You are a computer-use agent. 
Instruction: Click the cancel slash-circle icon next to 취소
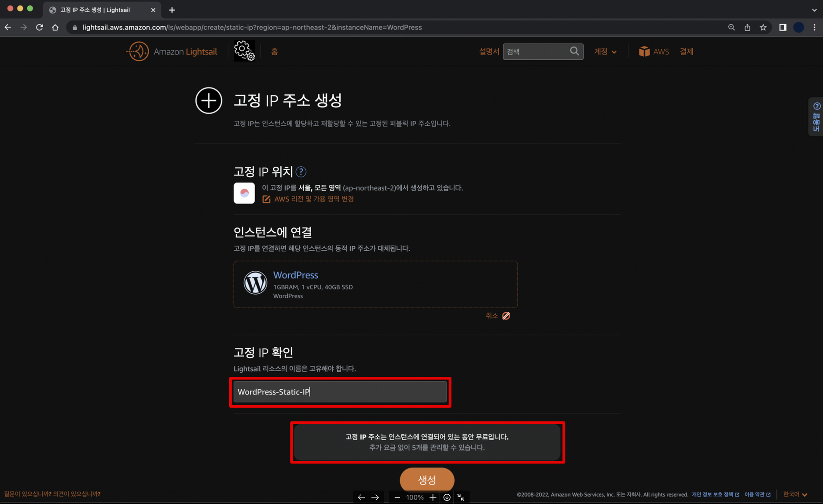pos(506,316)
